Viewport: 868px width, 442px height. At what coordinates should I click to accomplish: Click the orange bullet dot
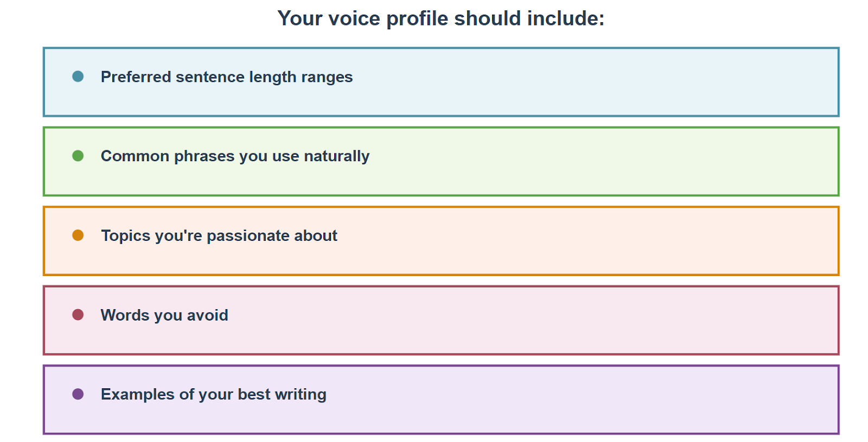coord(78,235)
